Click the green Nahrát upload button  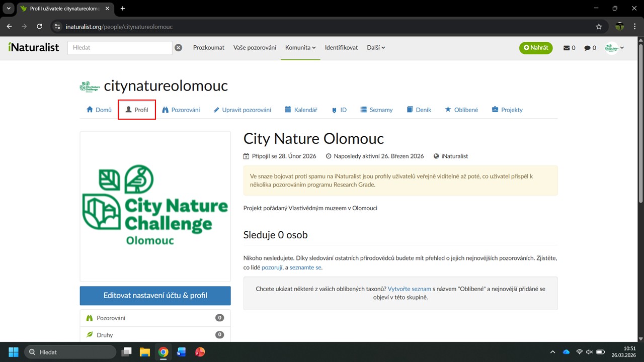[536, 48]
